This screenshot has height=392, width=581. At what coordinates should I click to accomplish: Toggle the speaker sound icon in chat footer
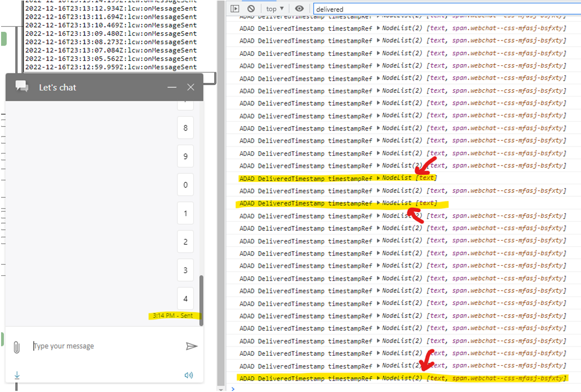click(189, 375)
